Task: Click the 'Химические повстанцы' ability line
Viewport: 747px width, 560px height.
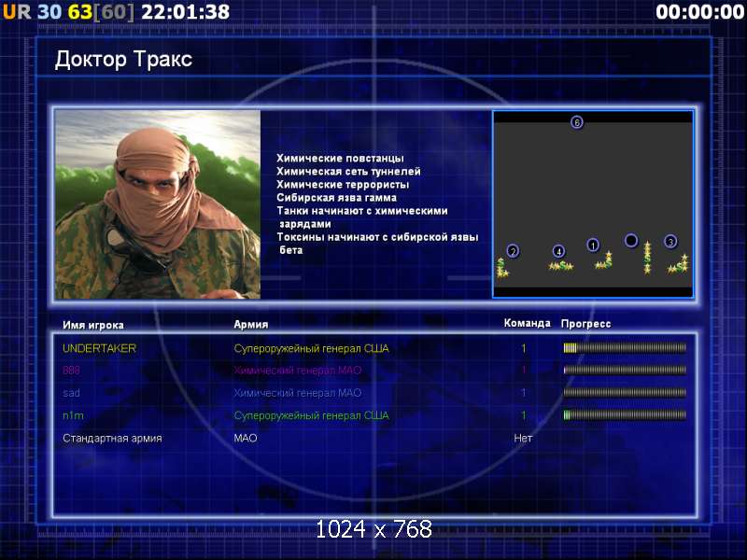Action: point(340,158)
